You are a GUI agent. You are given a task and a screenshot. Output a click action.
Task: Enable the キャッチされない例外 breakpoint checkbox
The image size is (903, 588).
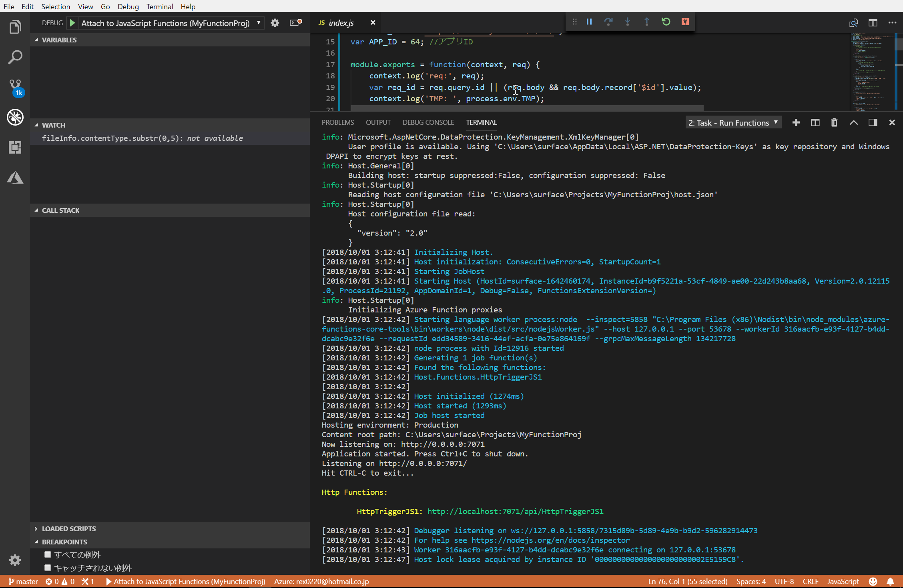(48, 567)
